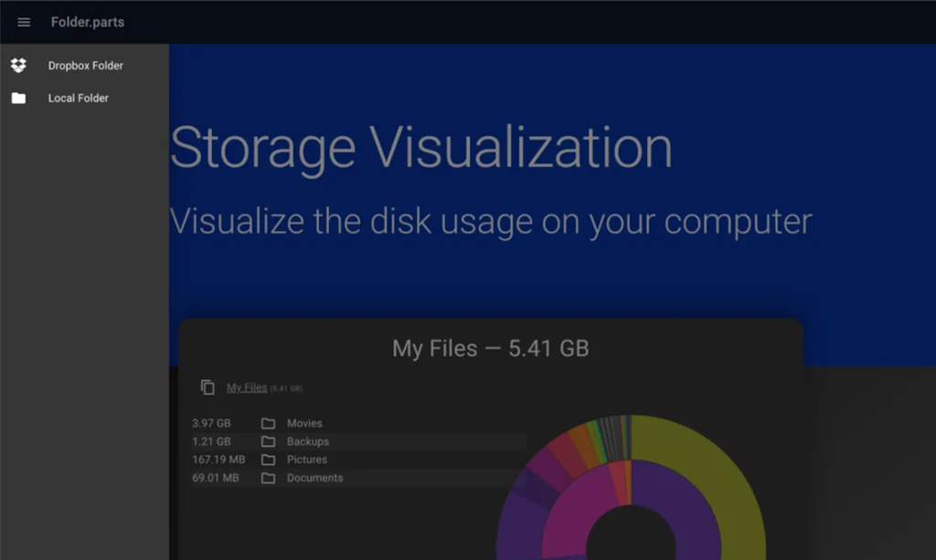Click the Dropbox icon in the sidebar
The image size is (936, 560).
pos(18,65)
